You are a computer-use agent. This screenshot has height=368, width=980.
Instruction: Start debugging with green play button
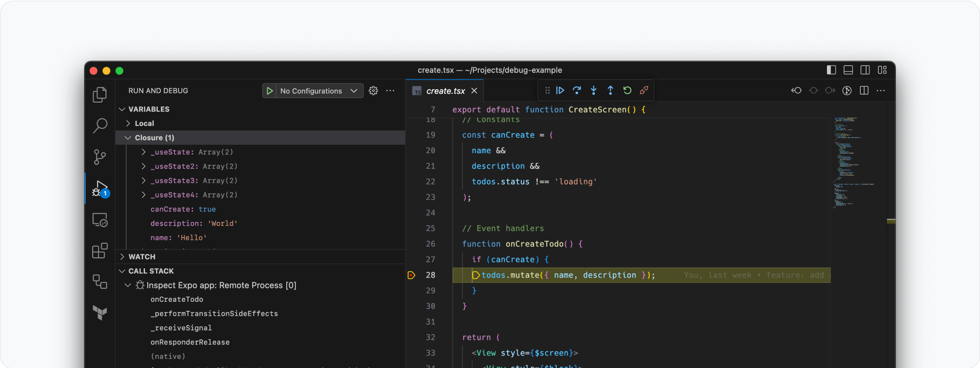point(269,91)
